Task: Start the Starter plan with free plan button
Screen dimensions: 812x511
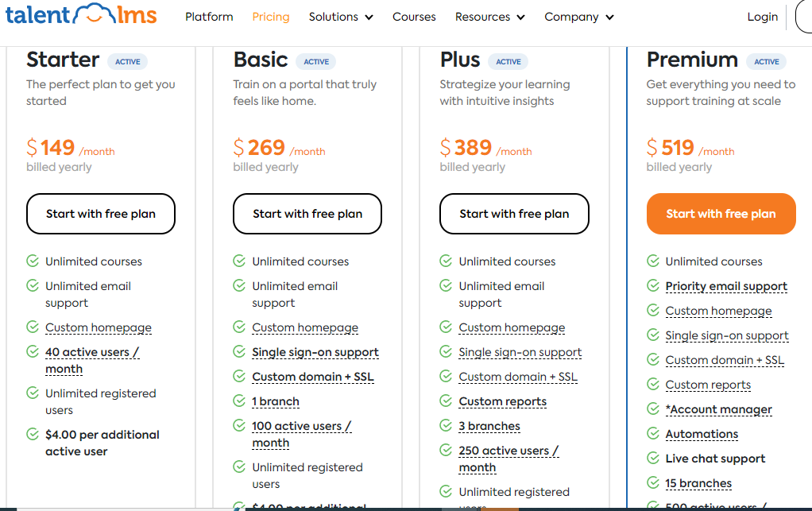Action: click(101, 214)
